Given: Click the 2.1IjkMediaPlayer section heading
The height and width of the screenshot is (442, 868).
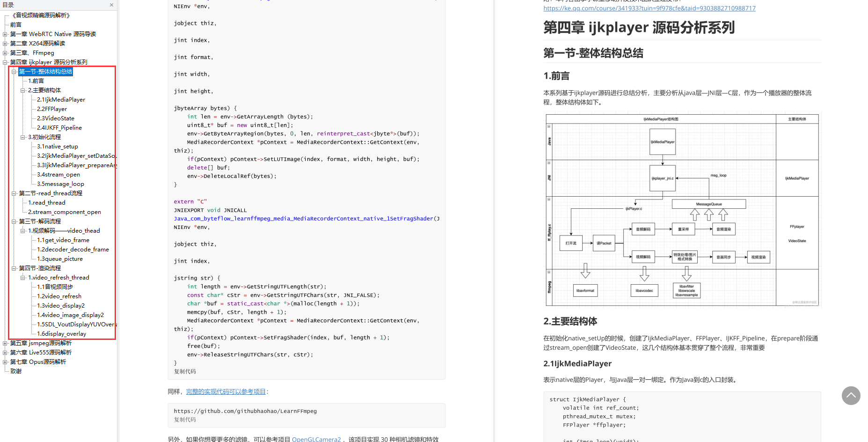Looking at the screenshot, I should (x=577, y=364).
